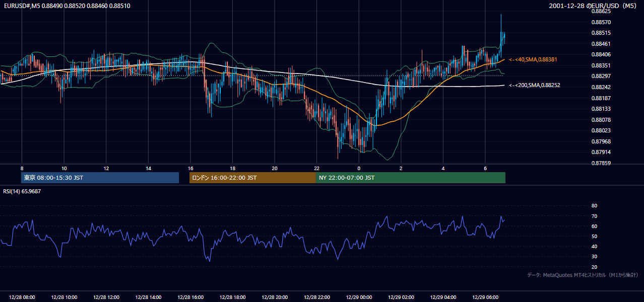Image resolution: width=644 pixels, height=302 pixels.
Task: Click RSI scale value 70
Action: pyautogui.click(x=594, y=216)
